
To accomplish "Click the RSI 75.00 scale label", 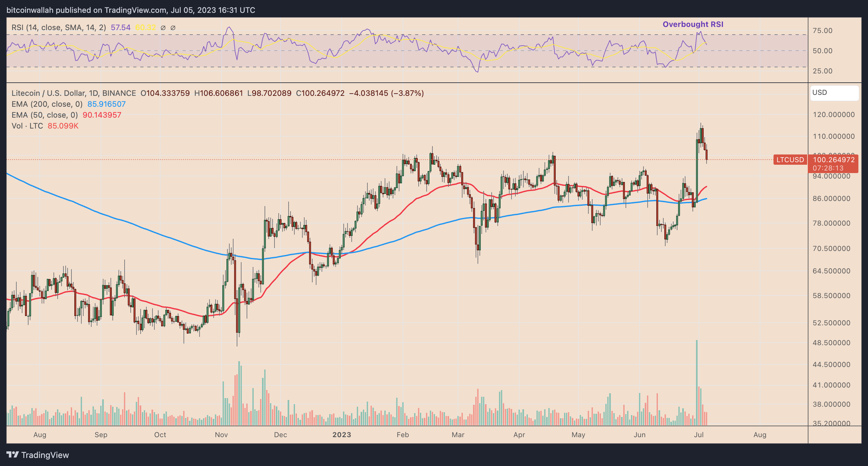I will pos(822,31).
